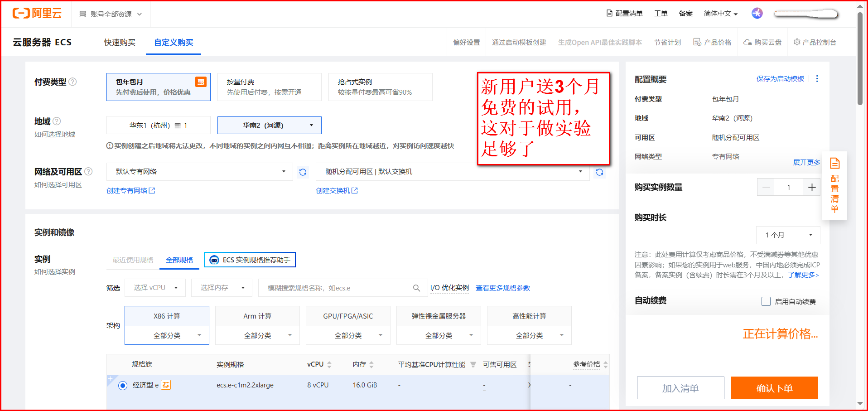
Task: Click the payment type help icon
Action: pyautogui.click(x=72, y=82)
